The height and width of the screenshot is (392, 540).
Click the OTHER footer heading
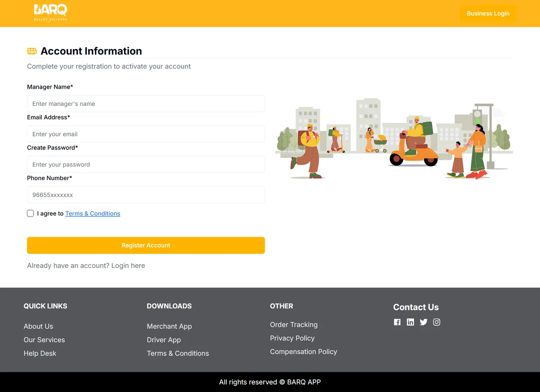[x=282, y=306]
